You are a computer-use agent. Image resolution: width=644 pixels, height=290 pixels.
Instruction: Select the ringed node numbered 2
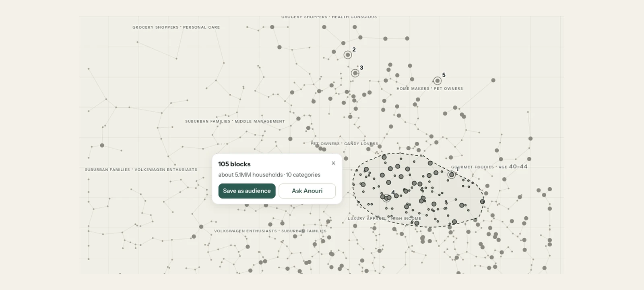348,55
